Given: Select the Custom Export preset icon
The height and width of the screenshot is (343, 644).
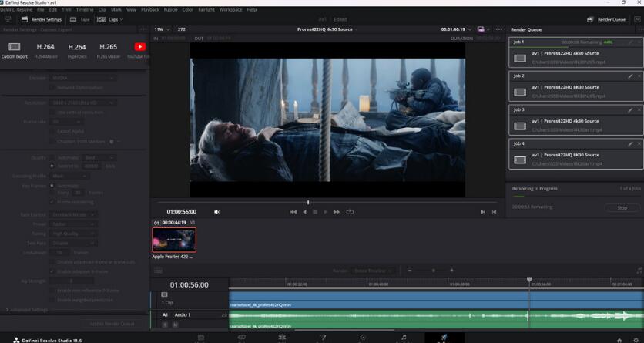Looking at the screenshot, I should tap(15, 47).
